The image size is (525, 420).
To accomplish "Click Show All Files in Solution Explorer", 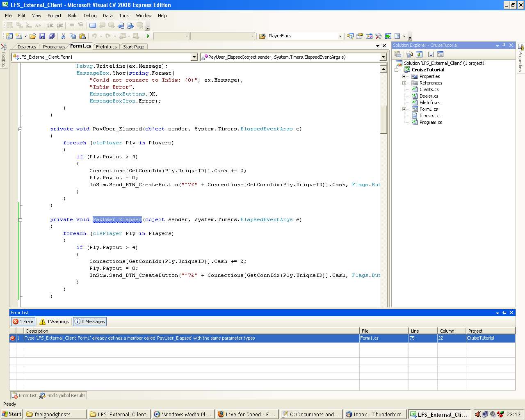I will pyautogui.click(x=409, y=54).
